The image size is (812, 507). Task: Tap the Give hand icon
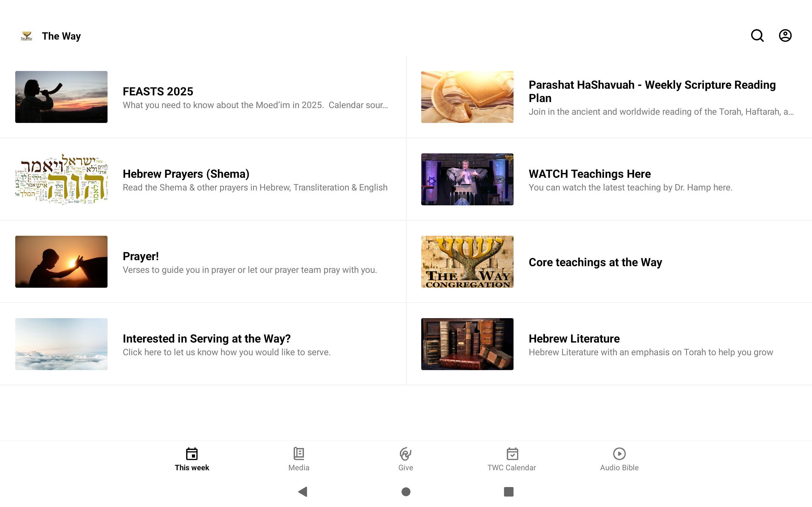point(405,454)
